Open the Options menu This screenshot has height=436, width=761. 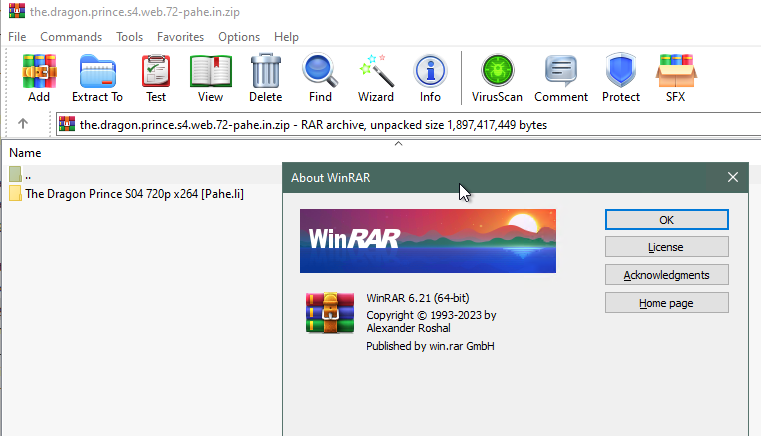click(239, 37)
